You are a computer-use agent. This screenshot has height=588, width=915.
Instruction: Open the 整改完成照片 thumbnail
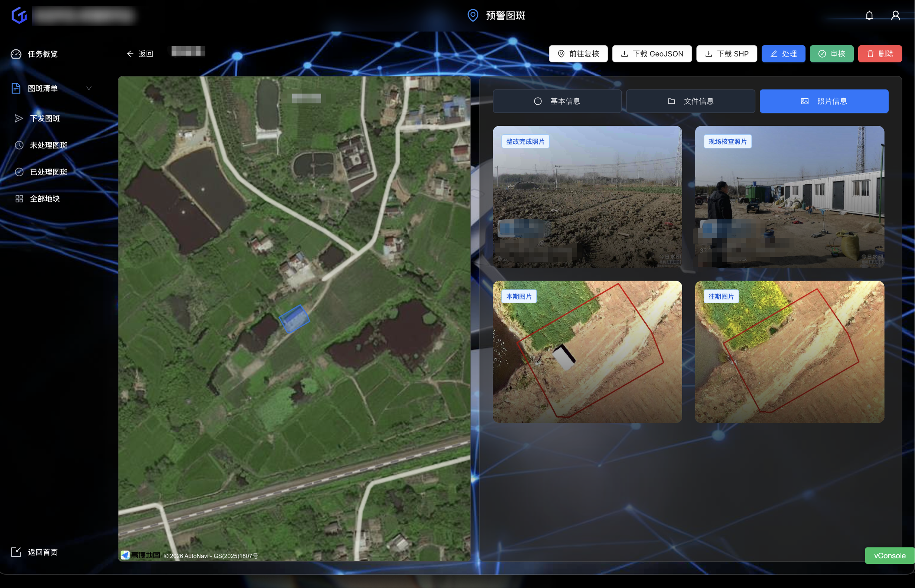[587, 197]
